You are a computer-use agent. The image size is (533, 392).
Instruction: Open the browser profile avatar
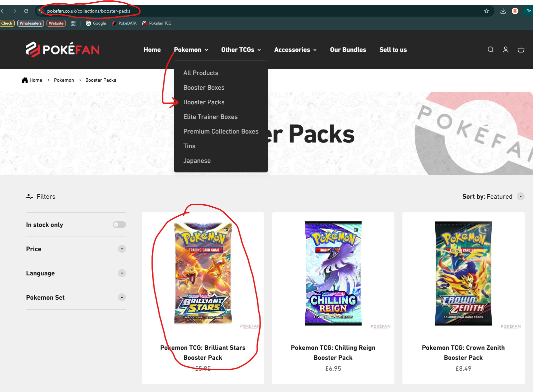pos(515,11)
